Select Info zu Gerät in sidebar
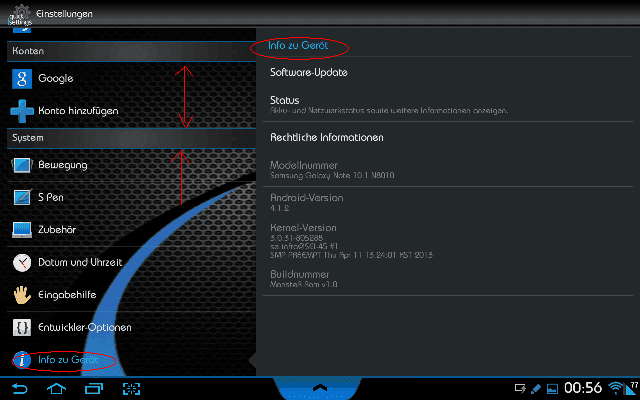The image size is (640, 400). (66, 359)
